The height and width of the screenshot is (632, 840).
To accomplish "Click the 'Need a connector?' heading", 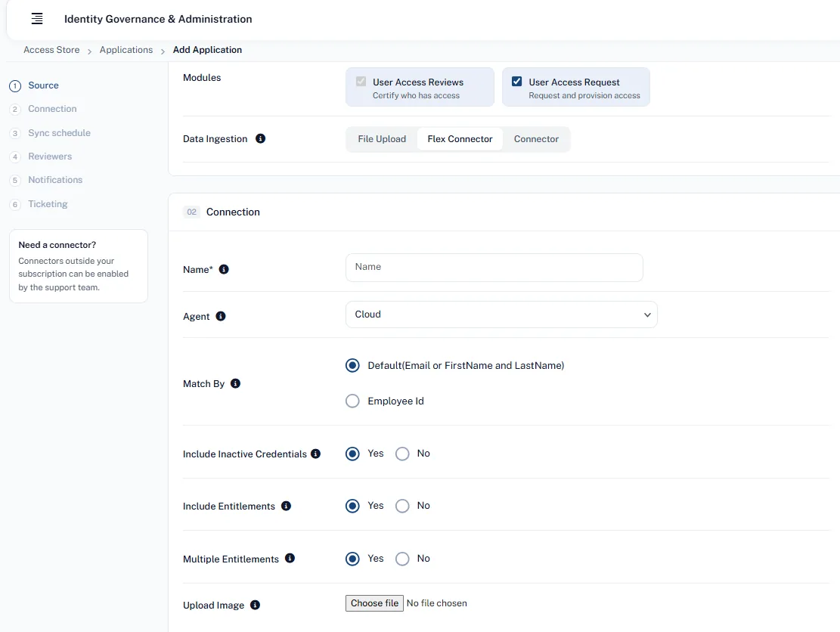I will [x=57, y=245].
